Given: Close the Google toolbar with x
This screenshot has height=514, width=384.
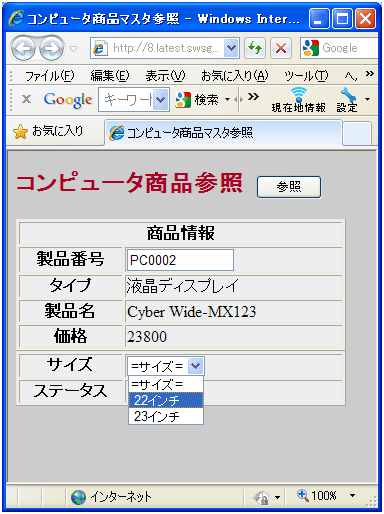Looking at the screenshot, I should [x=26, y=99].
